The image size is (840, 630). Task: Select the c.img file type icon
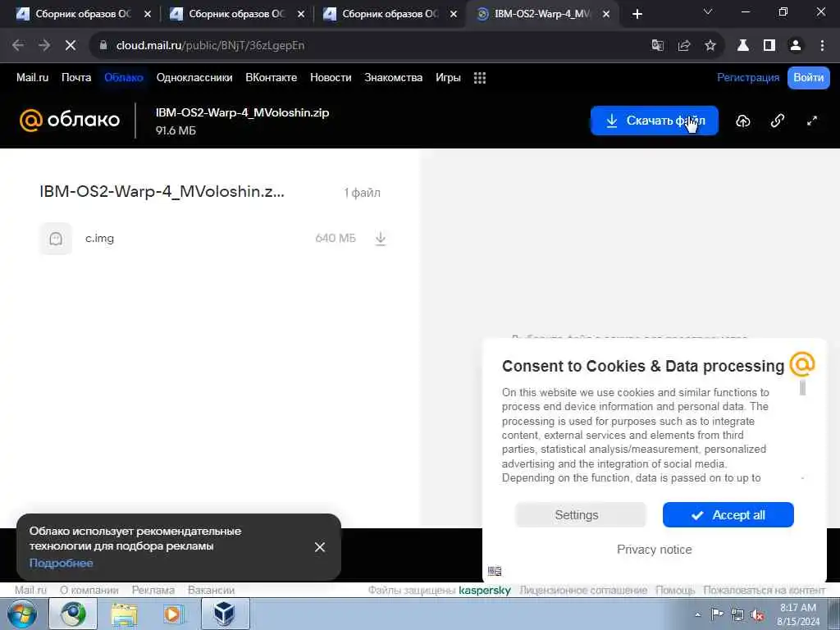(x=56, y=239)
